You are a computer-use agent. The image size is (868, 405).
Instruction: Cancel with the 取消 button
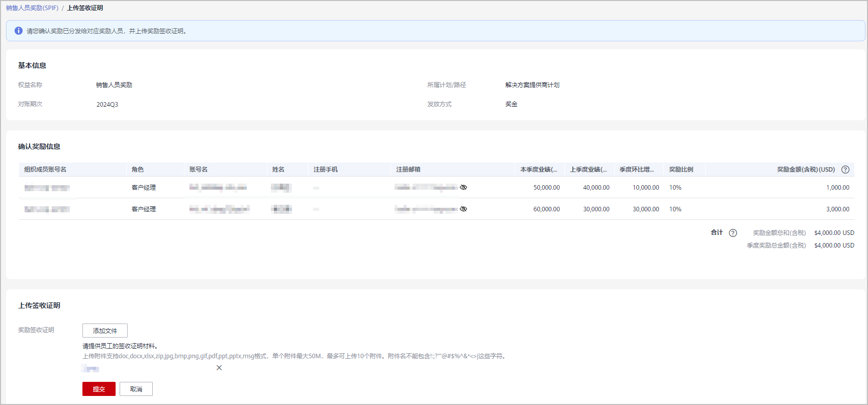[x=136, y=389]
